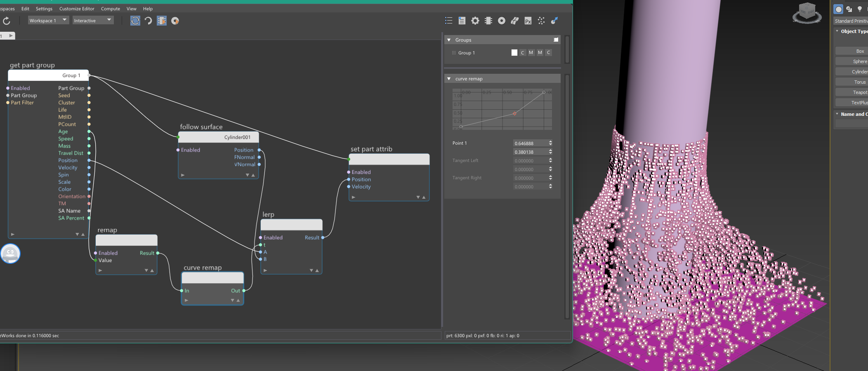
Task: Open the Compute menu
Action: pos(110,9)
